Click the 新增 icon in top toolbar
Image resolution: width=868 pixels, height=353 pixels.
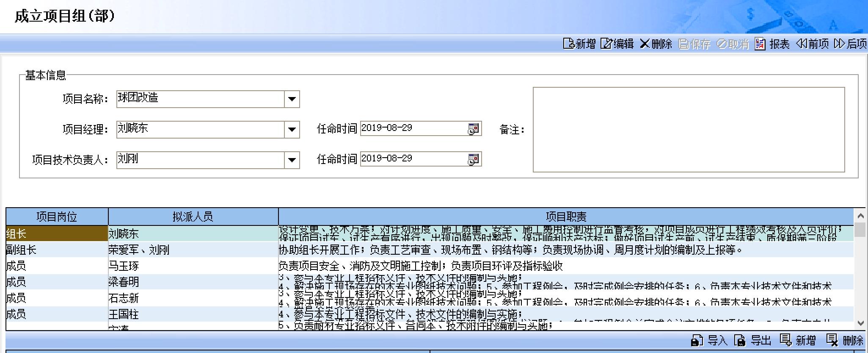click(568, 44)
